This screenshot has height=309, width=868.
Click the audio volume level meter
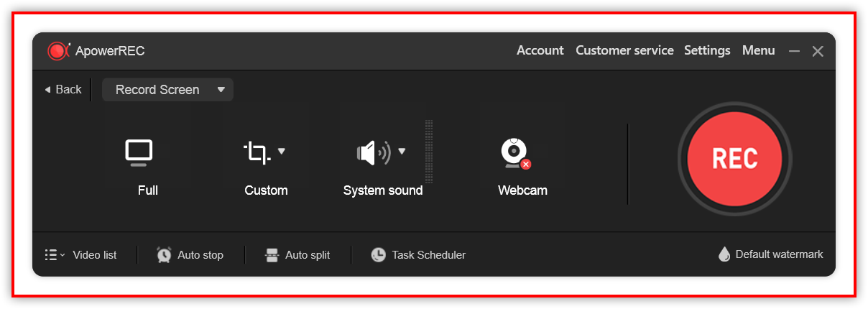point(429,151)
